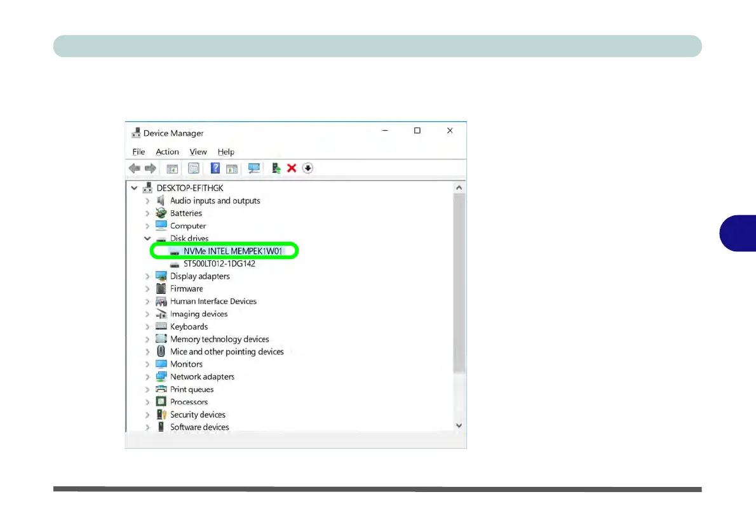The image size is (756, 532).
Task: Click the Keyboards category icon
Action: 161,326
